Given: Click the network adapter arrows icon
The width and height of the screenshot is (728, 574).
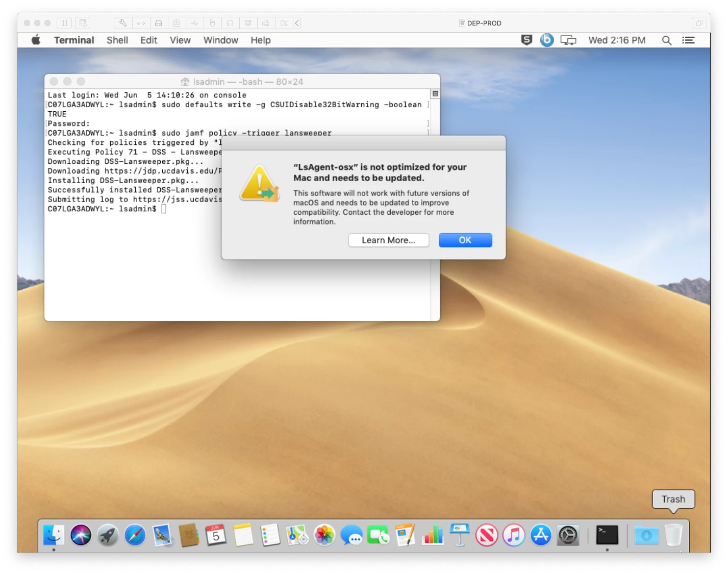Looking at the screenshot, I should tap(141, 23).
